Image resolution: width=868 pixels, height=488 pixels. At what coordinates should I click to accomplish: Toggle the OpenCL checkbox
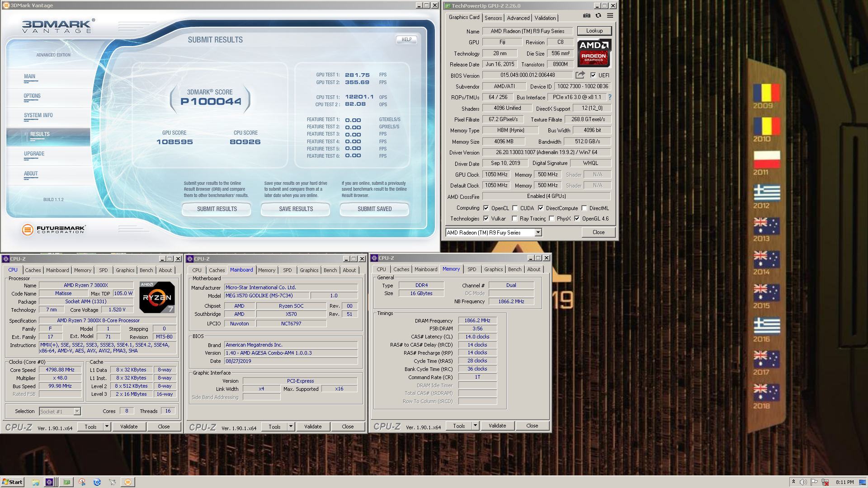(486, 208)
